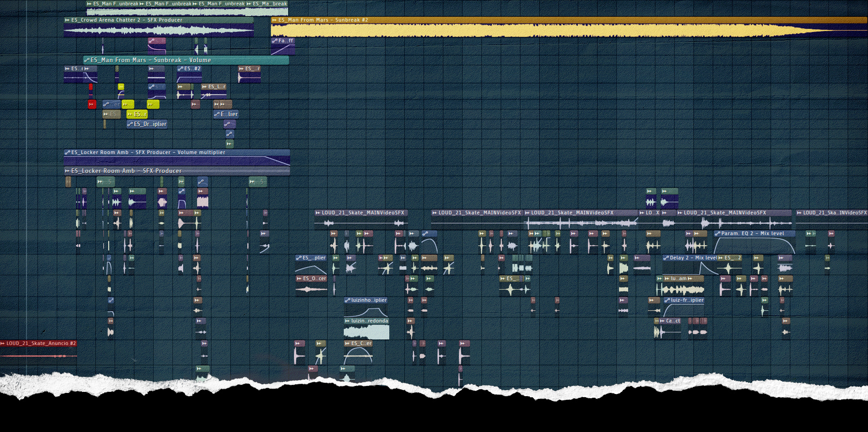Select the luizin..redonda audio clip
The width and height of the screenshot is (868, 432).
tap(366, 328)
